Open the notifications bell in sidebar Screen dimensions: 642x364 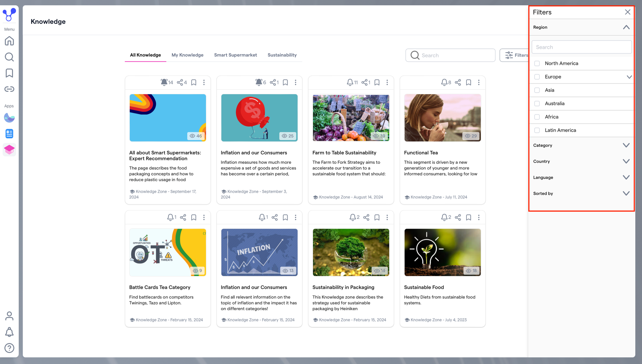[9, 332]
